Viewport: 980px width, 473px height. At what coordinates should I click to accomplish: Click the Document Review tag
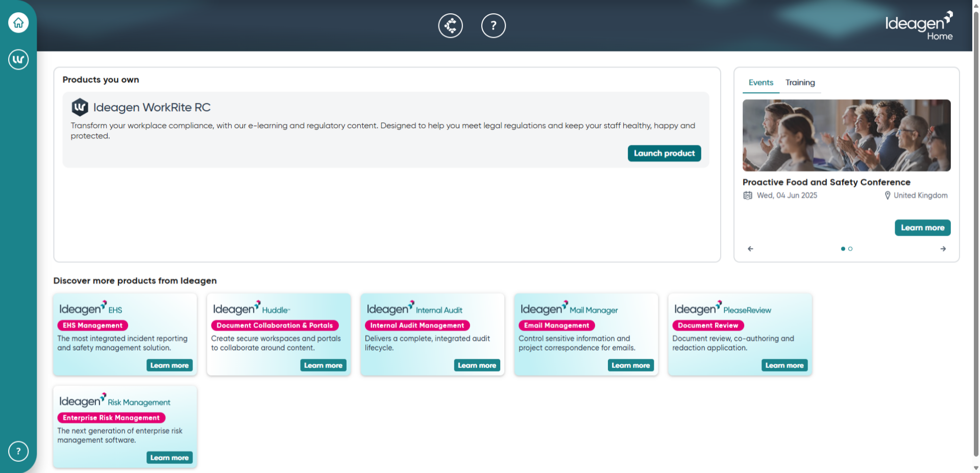pos(708,326)
